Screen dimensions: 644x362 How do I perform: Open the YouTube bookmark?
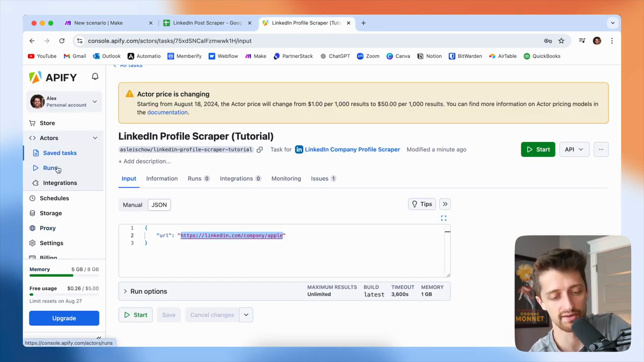[x=42, y=56]
